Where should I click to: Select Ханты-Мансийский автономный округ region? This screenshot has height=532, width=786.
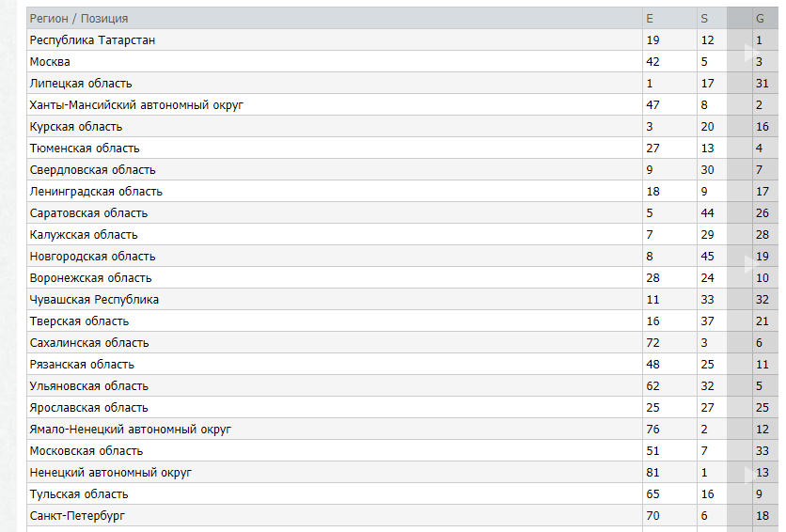136,105
